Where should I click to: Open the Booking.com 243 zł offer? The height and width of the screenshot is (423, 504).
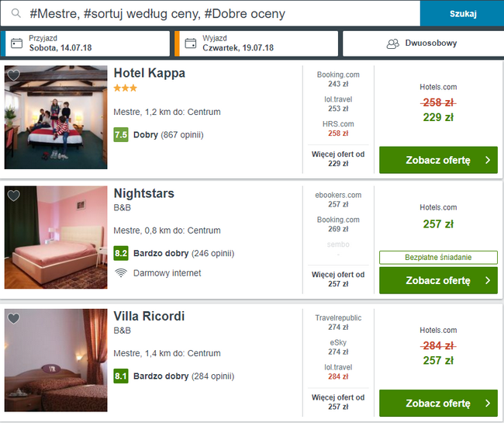[x=338, y=79]
